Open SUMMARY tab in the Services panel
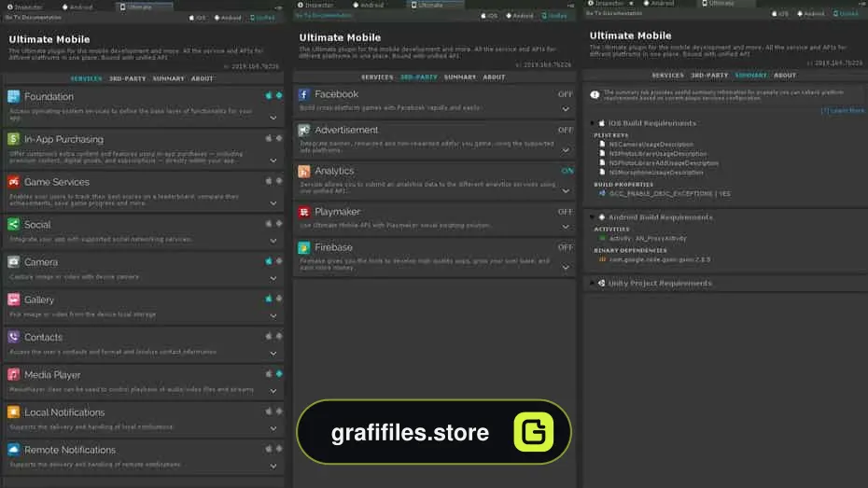 pyautogui.click(x=168, y=79)
